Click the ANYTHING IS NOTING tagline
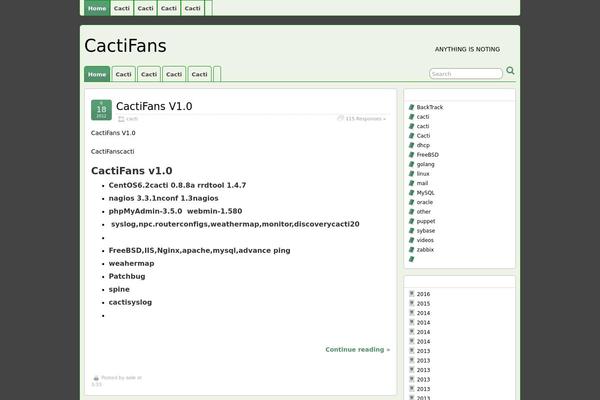600x400 pixels. click(467, 49)
